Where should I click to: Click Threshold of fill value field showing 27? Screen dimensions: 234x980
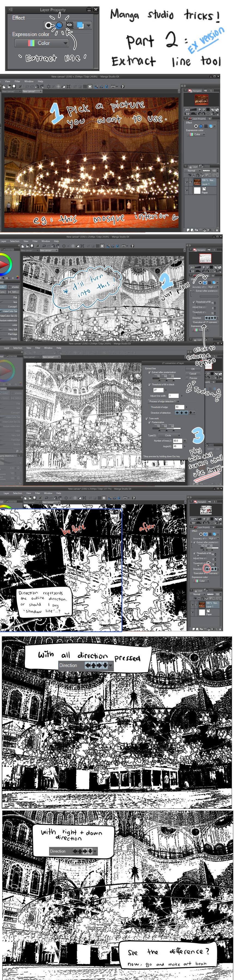pyautogui.click(x=159, y=390)
